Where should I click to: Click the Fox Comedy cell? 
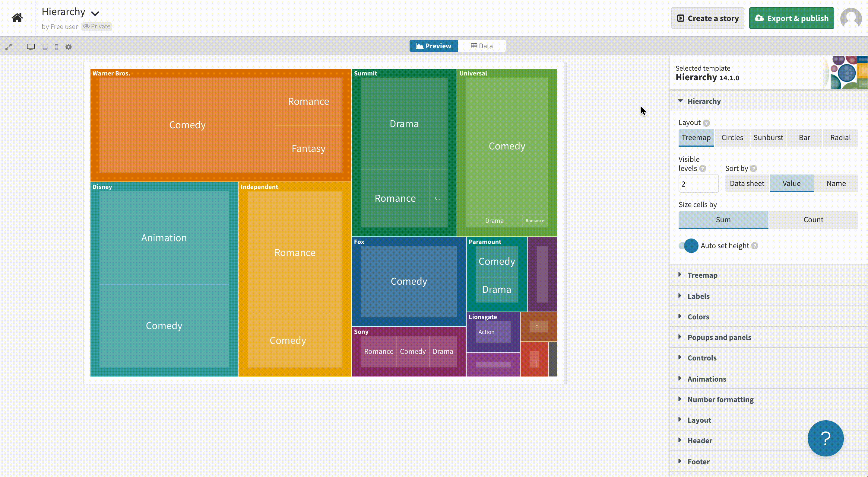click(x=409, y=281)
